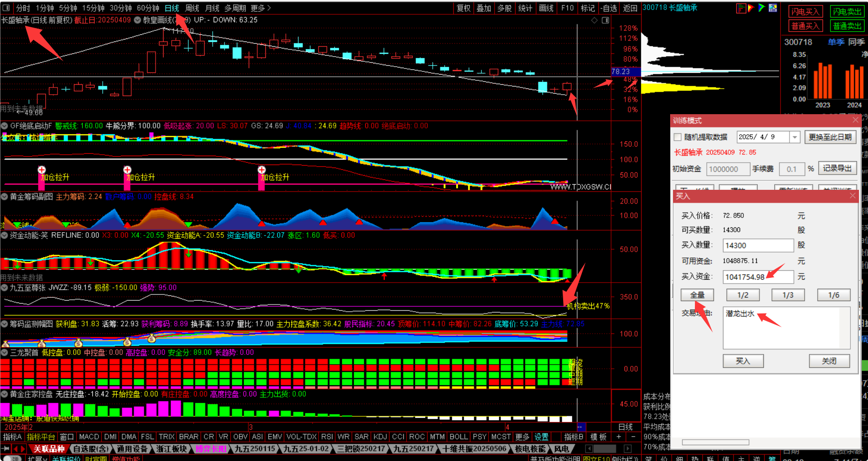Click the panel layout icon before 分时
This screenshot has height=461, width=868.
(x=6, y=8)
